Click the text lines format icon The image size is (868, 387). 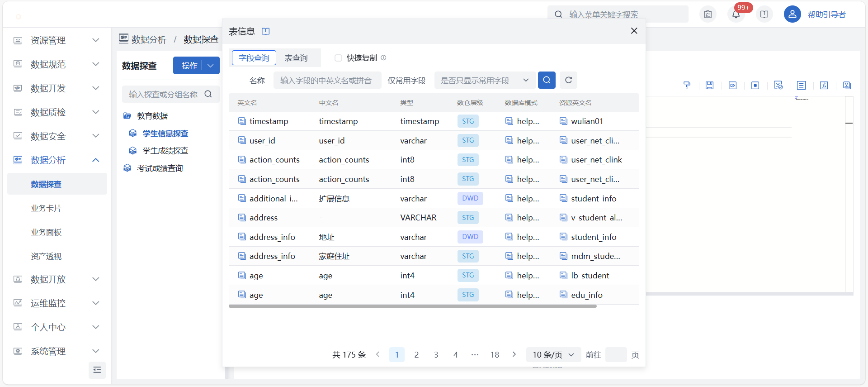(x=801, y=86)
